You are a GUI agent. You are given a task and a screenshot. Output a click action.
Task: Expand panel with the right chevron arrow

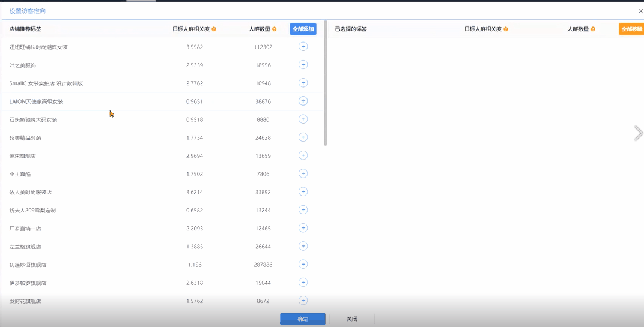tap(638, 133)
